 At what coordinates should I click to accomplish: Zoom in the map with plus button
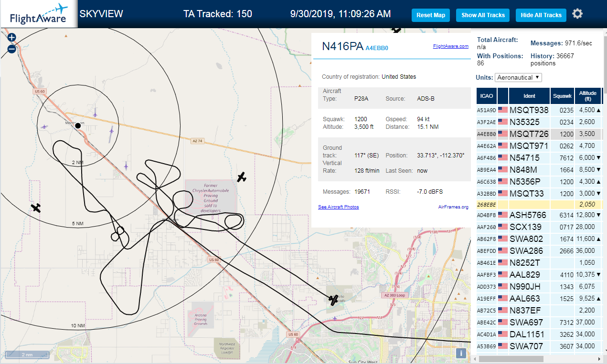pos(12,38)
